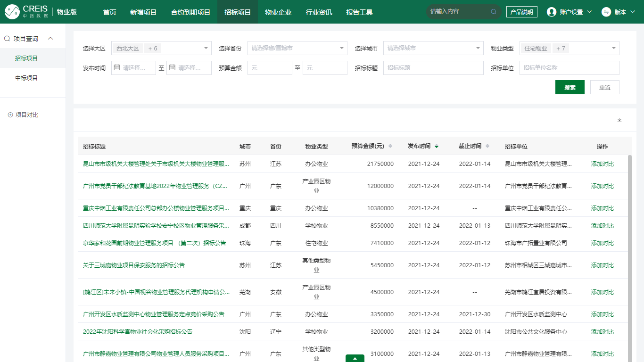The width and height of the screenshot is (644, 362).
Task: Click the 重置 reset button
Action: (604, 87)
